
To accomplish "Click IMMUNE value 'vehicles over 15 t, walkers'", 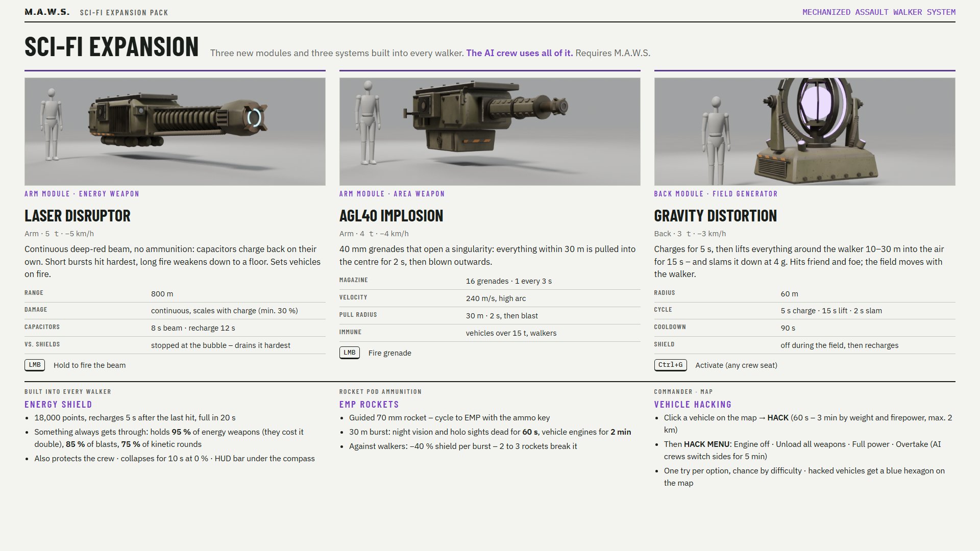I will pyautogui.click(x=511, y=333).
